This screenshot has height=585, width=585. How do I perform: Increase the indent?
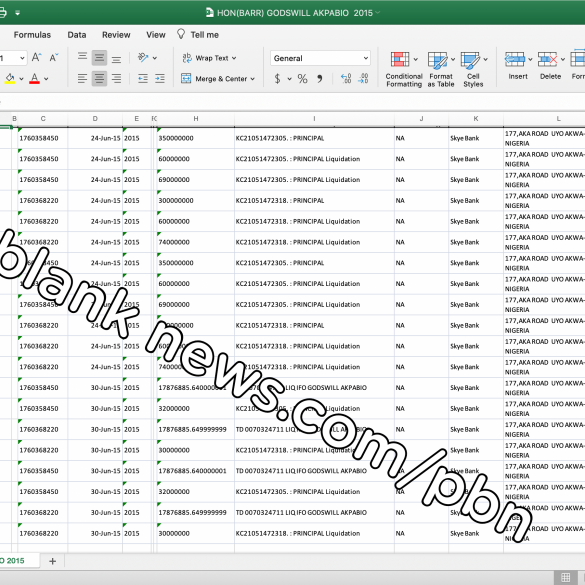tap(160, 79)
